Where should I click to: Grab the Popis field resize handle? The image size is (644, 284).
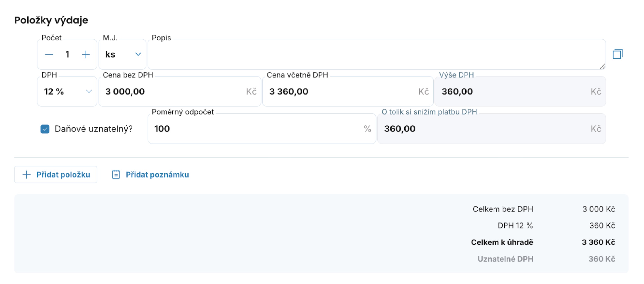602,66
